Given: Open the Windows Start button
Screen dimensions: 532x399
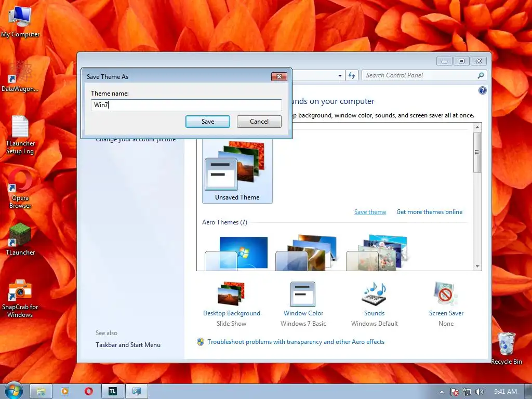Looking at the screenshot, I should (14, 391).
